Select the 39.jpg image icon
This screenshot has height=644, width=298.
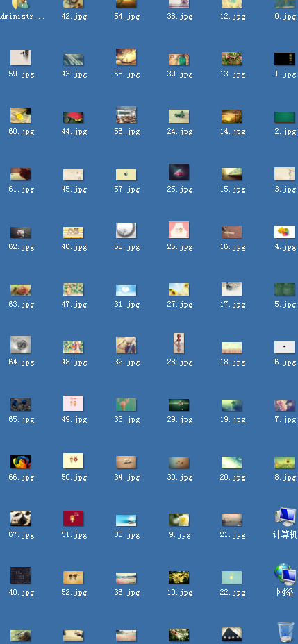[x=179, y=60]
